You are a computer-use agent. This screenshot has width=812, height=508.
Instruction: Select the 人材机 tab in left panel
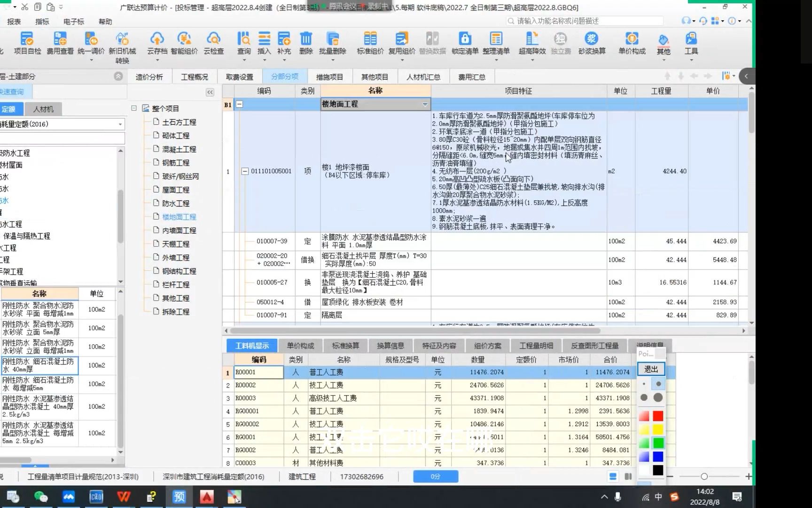[43, 109]
